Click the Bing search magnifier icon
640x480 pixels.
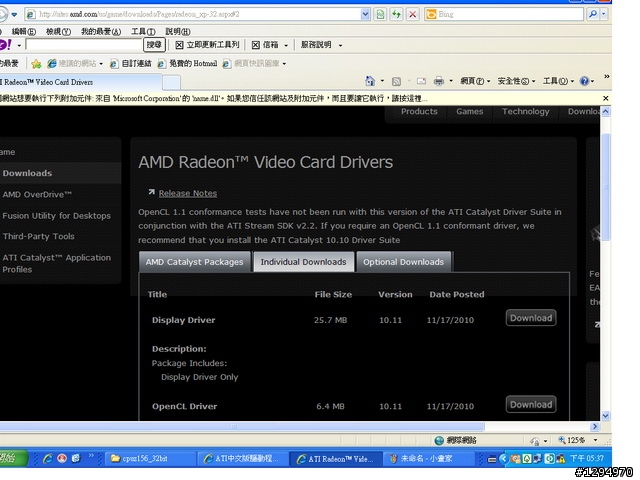pyautogui.click(x=593, y=14)
